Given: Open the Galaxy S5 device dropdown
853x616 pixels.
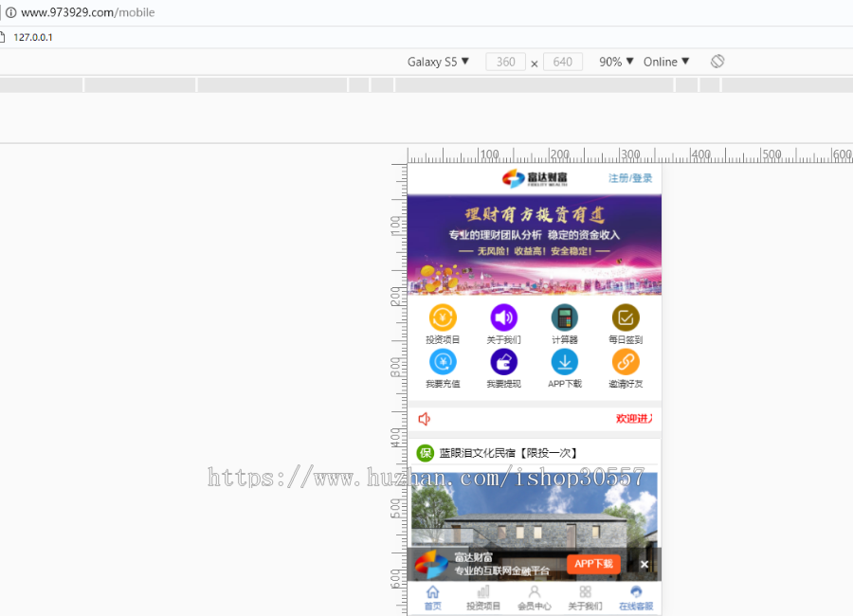Looking at the screenshot, I should point(439,61).
